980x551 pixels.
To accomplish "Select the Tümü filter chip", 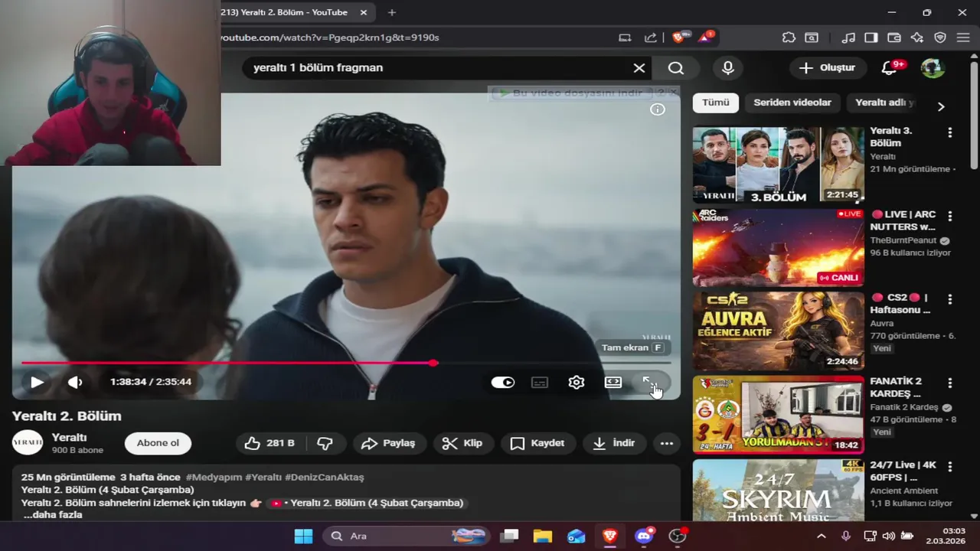I will 716,103.
